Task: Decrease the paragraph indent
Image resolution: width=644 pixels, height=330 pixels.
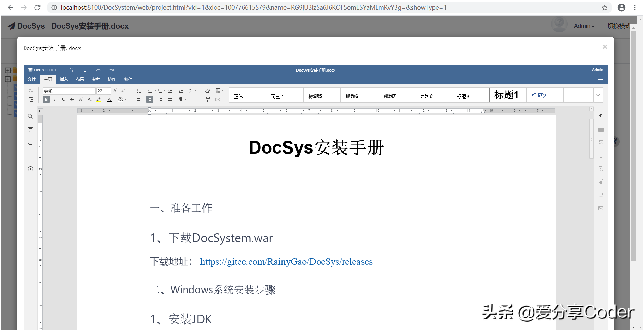Action: tap(170, 91)
